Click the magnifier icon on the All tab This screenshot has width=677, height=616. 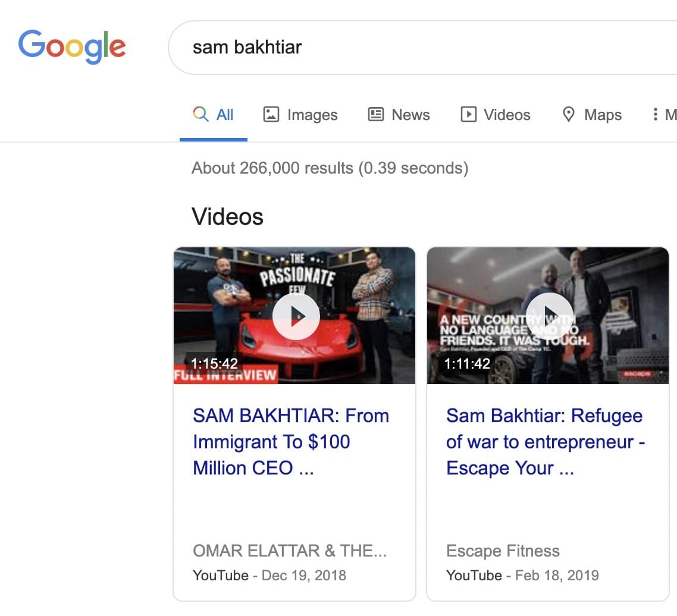point(200,114)
